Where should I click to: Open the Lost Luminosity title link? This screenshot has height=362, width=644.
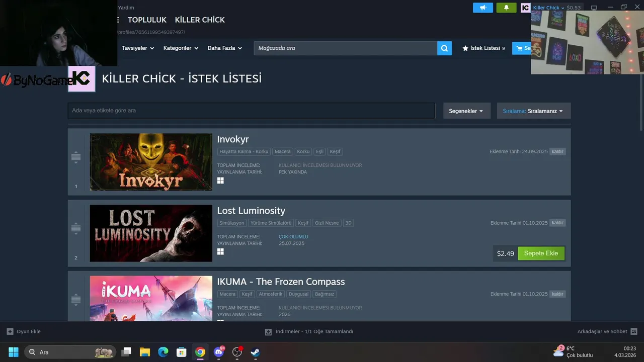251,211
